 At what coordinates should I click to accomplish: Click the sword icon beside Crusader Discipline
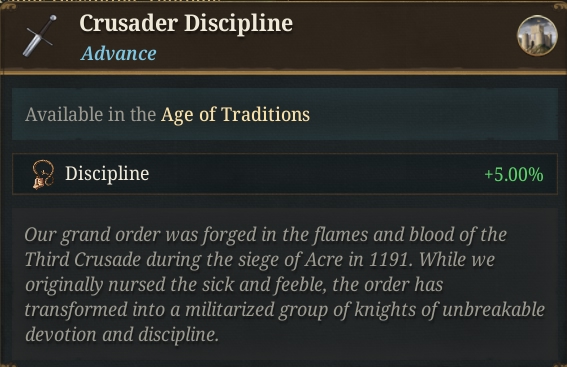coord(39,36)
